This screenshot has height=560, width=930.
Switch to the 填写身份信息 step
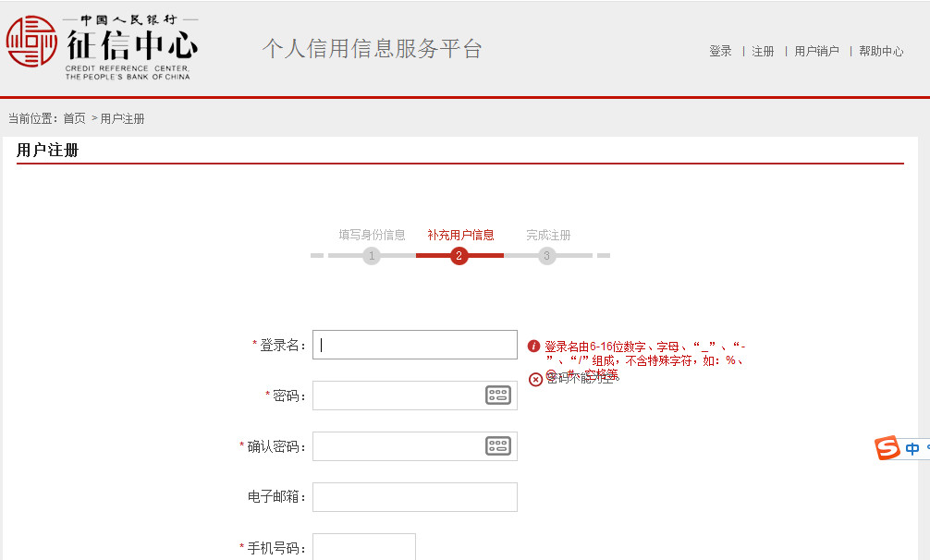[372, 235]
